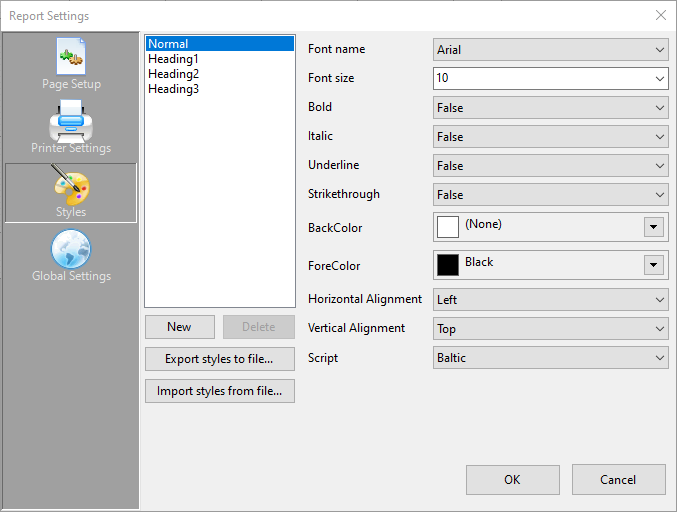Create a New style
This screenshot has height=512, width=677.
coord(180,327)
